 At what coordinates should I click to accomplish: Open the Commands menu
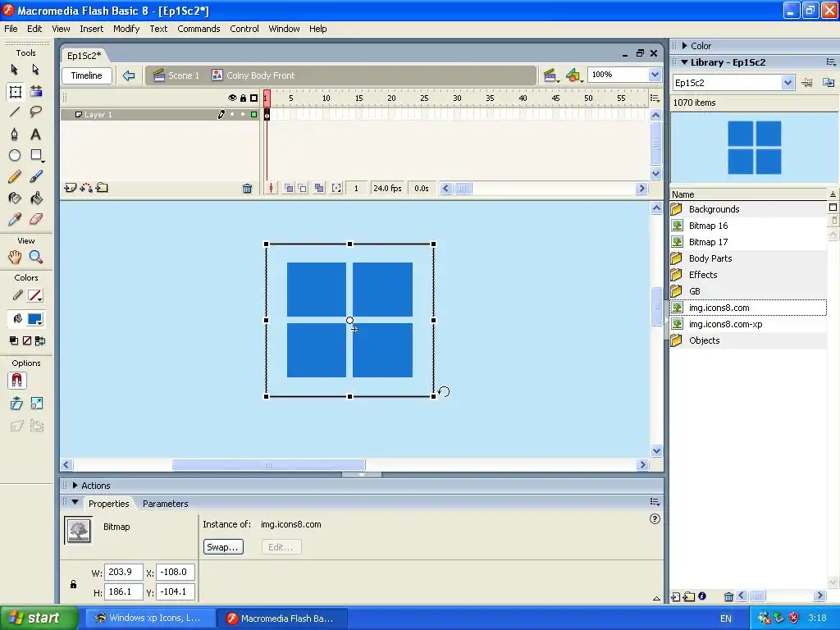point(199,29)
